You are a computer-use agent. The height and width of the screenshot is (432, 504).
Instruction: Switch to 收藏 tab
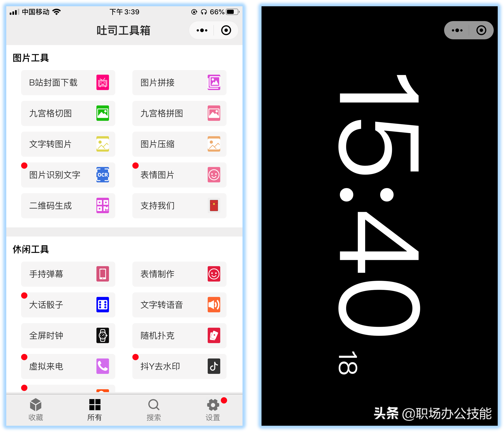pyautogui.click(x=36, y=409)
